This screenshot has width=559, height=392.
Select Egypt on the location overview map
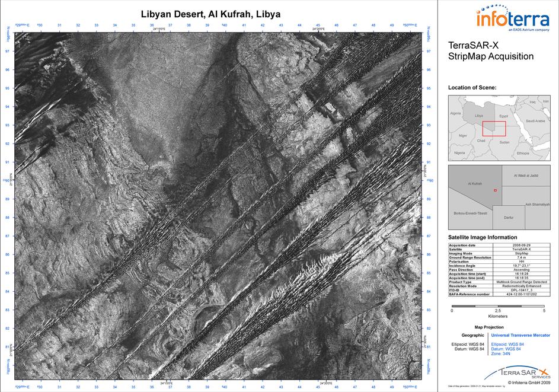click(x=503, y=117)
